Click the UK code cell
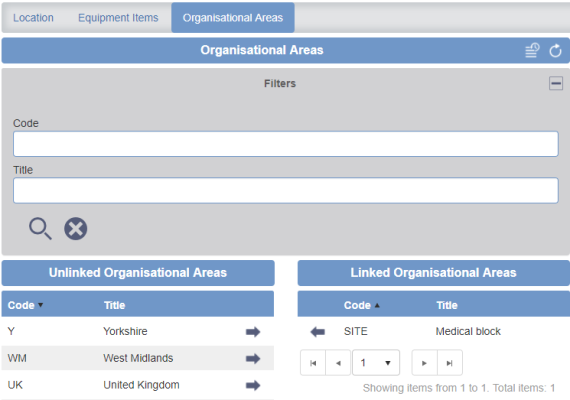 click(x=15, y=385)
